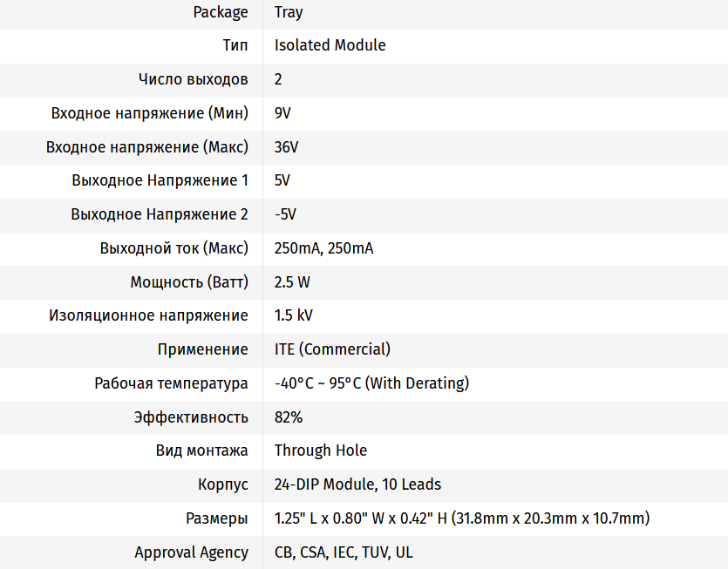Click the 'Рабочая температура' label
Screen dimensions: 728x569
171,383
